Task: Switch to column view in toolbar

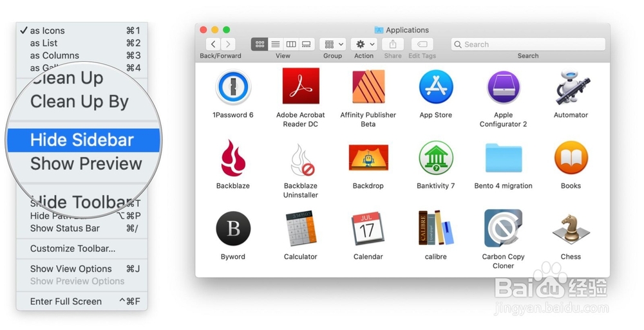Action: point(291,44)
